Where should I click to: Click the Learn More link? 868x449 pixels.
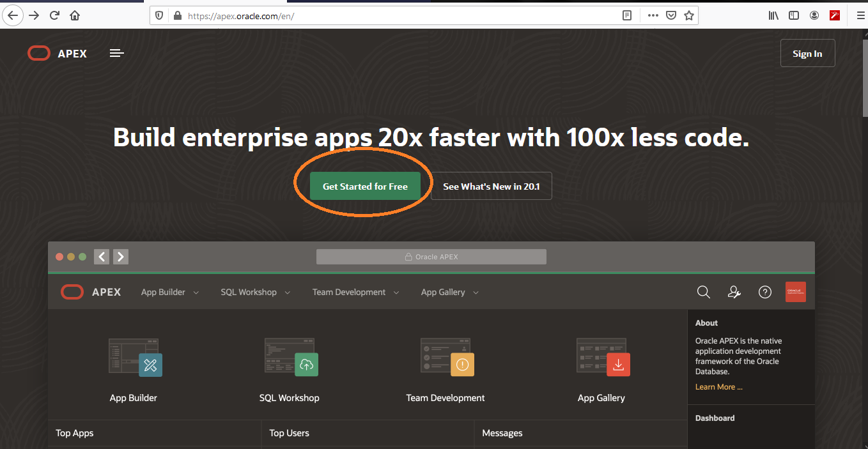click(719, 387)
